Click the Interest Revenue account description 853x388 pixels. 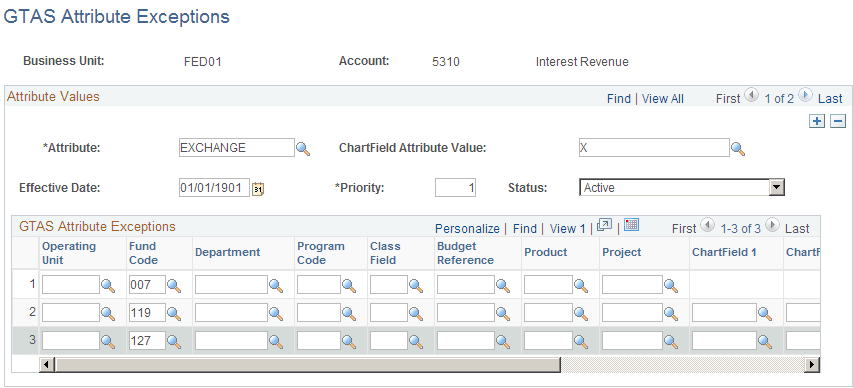pos(582,62)
